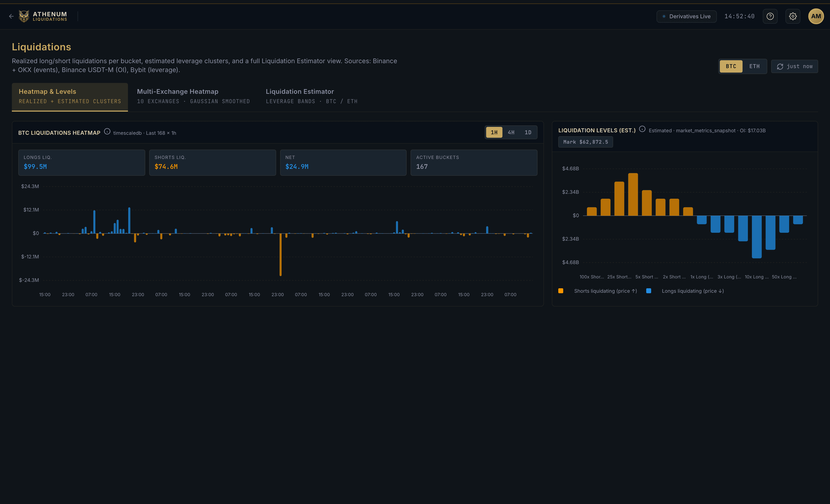The image size is (830, 504).
Task: Click the Longs Liq. $99.5M card
Action: point(82,163)
